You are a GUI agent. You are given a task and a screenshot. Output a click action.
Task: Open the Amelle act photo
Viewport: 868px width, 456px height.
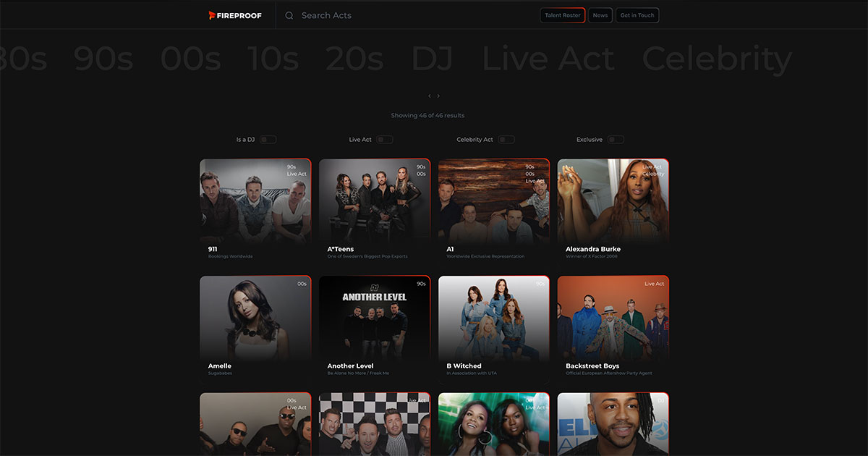[255, 318]
